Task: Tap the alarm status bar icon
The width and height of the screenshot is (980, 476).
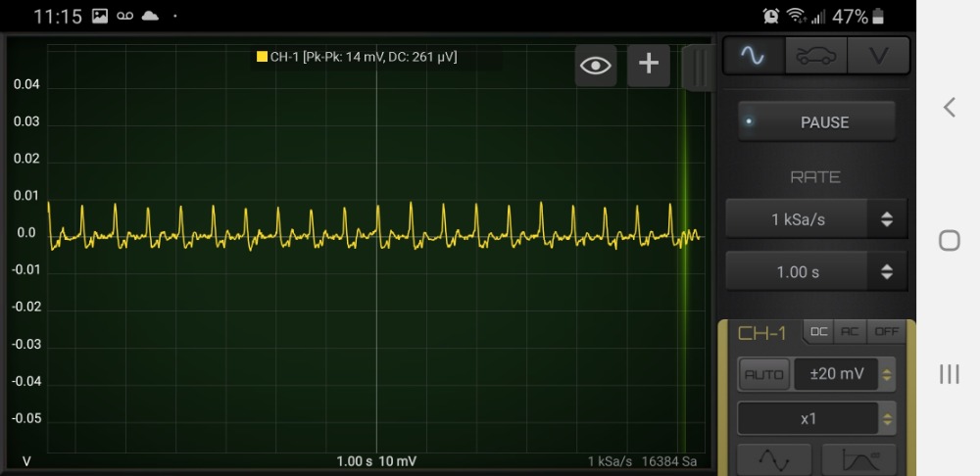Action: coord(771,17)
